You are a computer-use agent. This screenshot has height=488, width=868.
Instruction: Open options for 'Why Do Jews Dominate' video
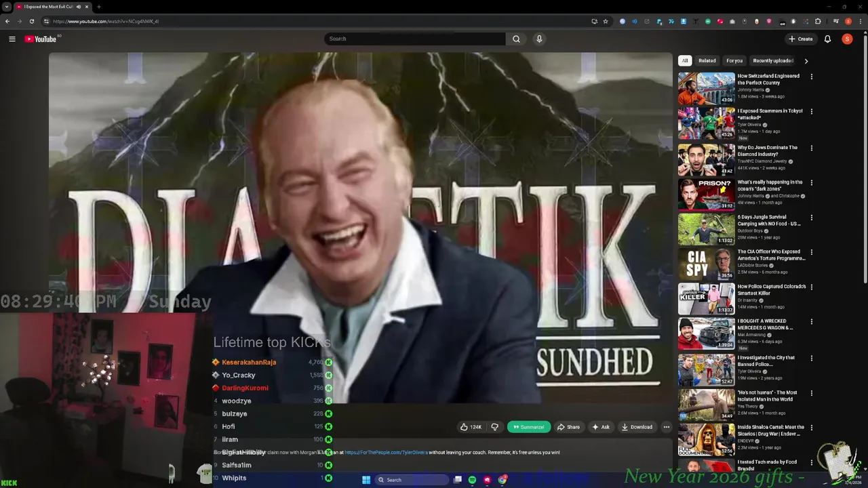[x=811, y=148]
